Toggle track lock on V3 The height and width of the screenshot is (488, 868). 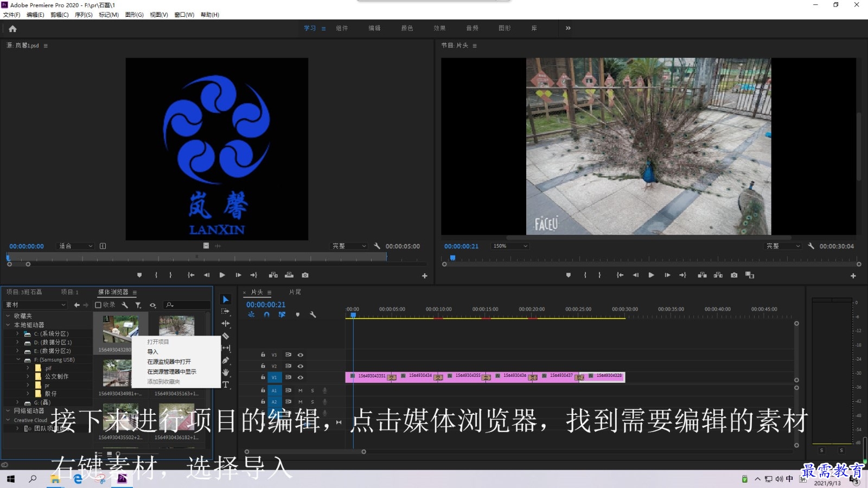[x=263, y=355]
